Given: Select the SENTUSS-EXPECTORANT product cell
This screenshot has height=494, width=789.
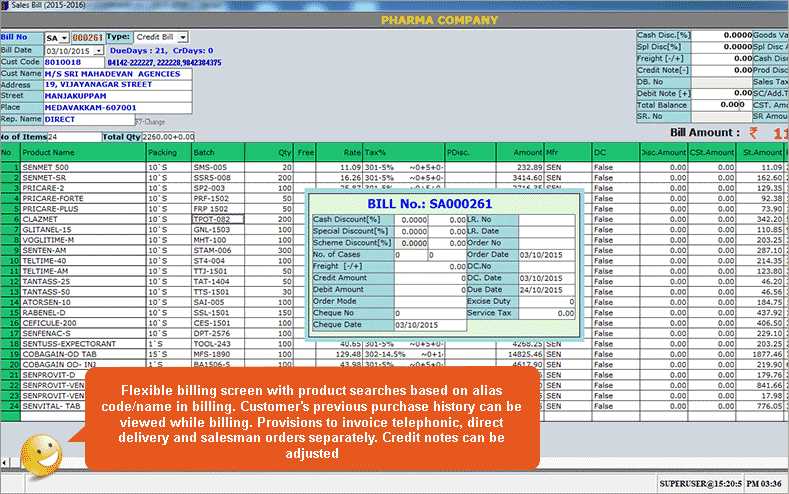Looking at the screenshot, I should 83,344.
